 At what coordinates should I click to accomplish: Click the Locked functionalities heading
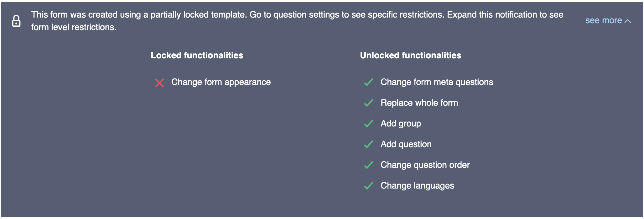pos(197,56)
